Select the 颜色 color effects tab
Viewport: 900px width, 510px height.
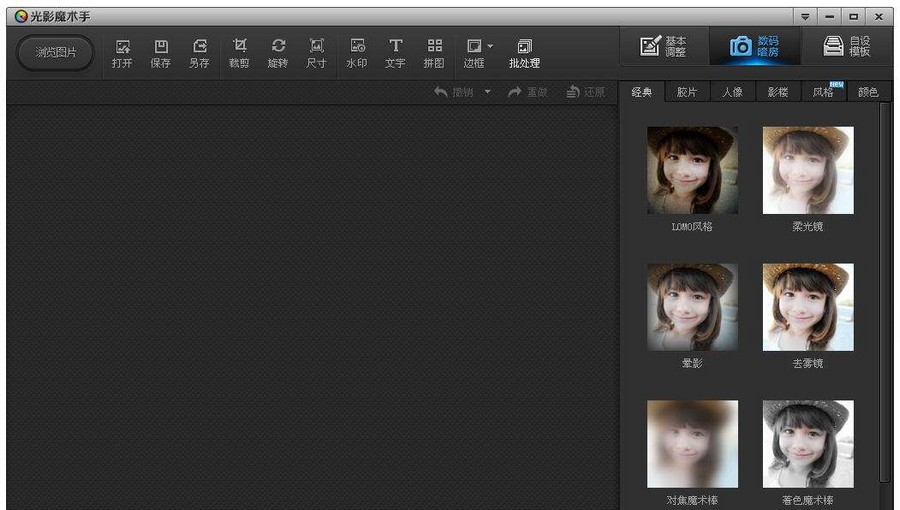click(x=868, y=92)
